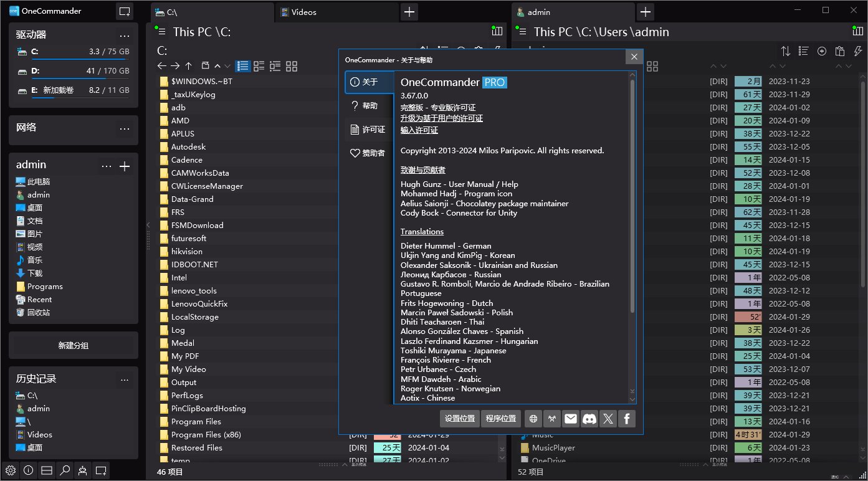The image size is (868, 481).
Task: Open search magnifier in bottom toolbar
Action: [x=65, y=470]
